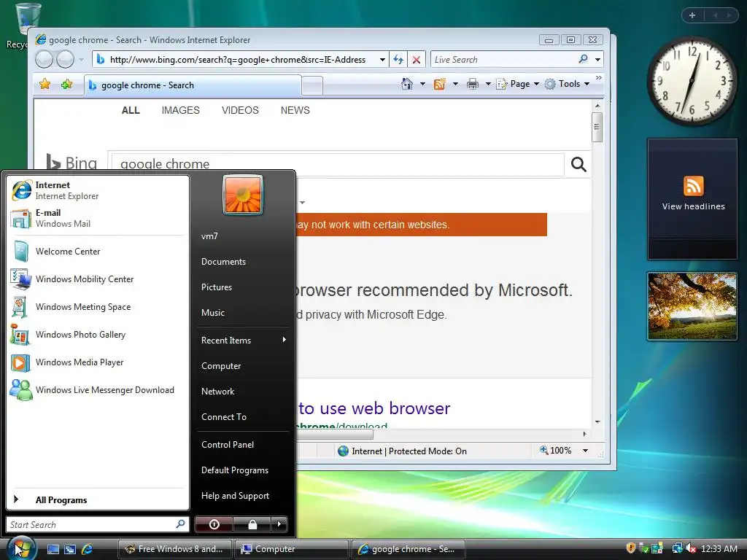
Task: Open vm7 user folder
Action: (243, 236)
